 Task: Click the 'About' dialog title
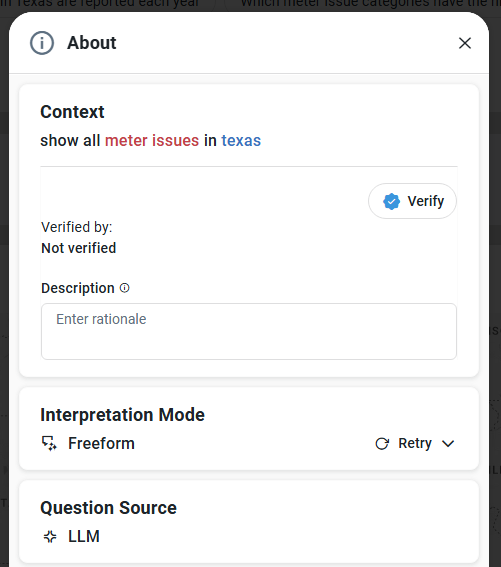(x=92, y=43)
